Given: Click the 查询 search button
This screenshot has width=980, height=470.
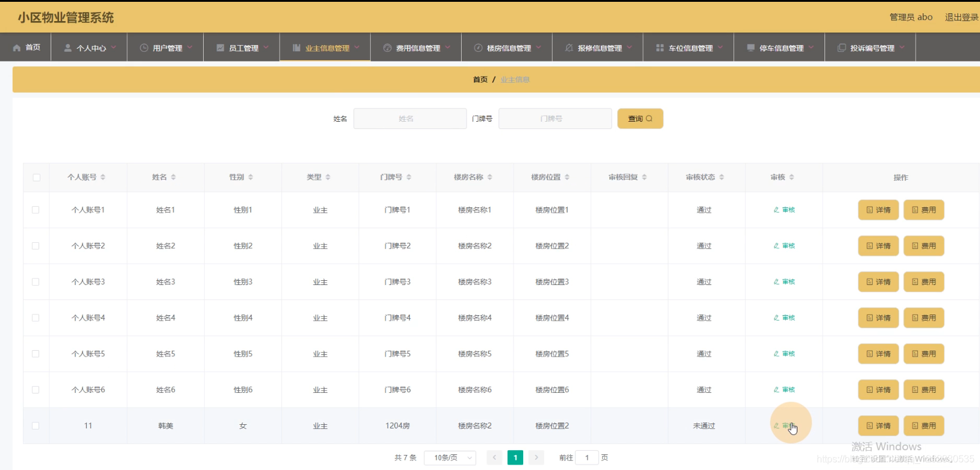Looking at the screenshot, I should coord(640,119).
